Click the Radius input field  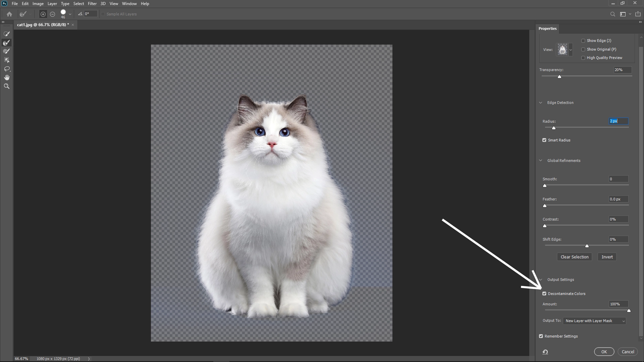618,121
